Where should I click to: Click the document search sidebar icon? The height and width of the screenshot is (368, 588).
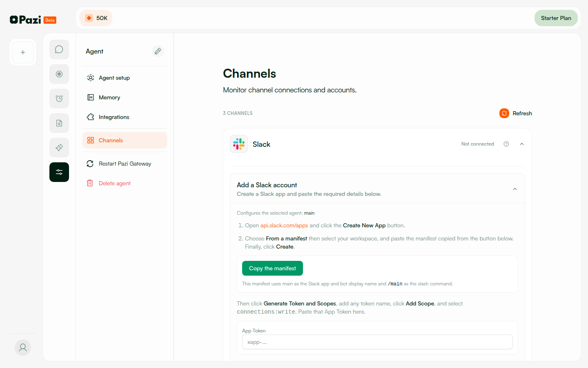pyautogui.click(x=59, y=123)
